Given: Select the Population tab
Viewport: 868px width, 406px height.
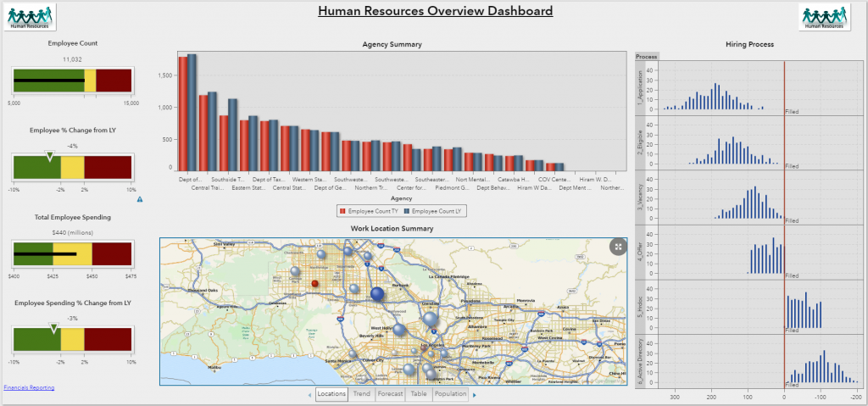Looking at the screenshot, I should (x=450, y=394).
